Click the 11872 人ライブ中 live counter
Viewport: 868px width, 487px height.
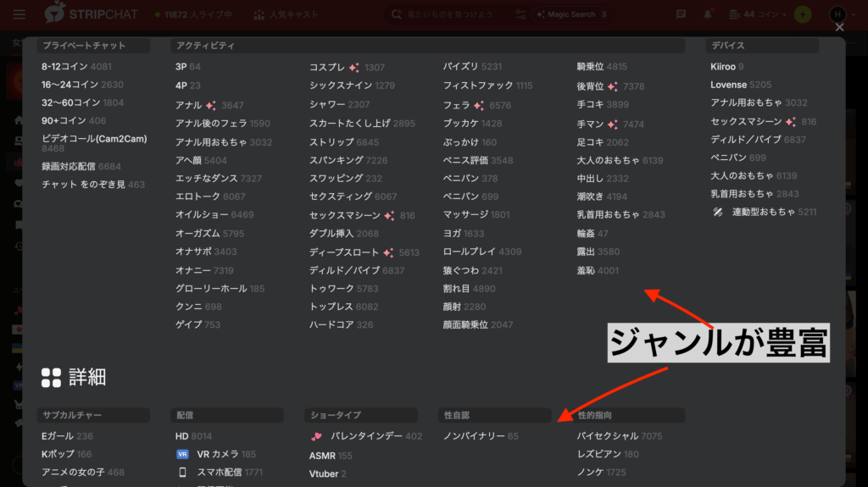tap(193, 14)
